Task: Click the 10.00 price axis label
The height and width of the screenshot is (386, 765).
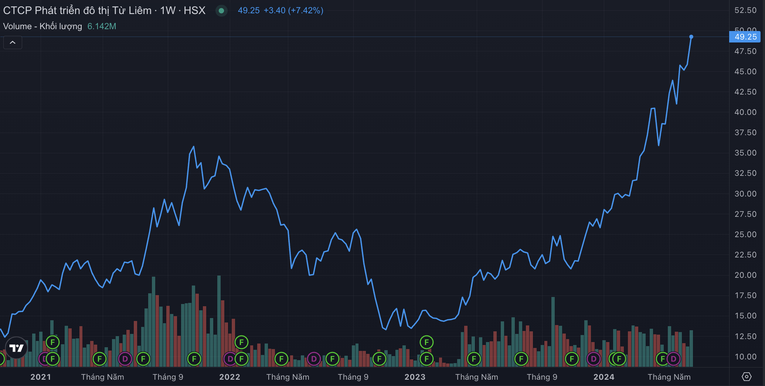Action: (x=745, y=357)
